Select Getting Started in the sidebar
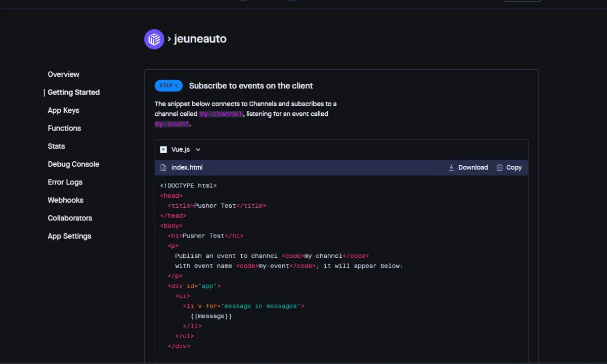Viewport: 607px width, 364px height. [x=73, y=93]
